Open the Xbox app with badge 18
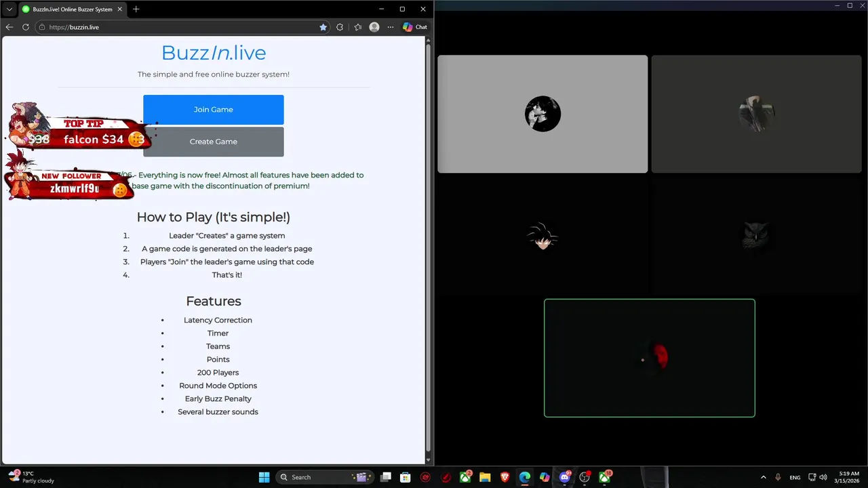 click(x=605, y=477)
